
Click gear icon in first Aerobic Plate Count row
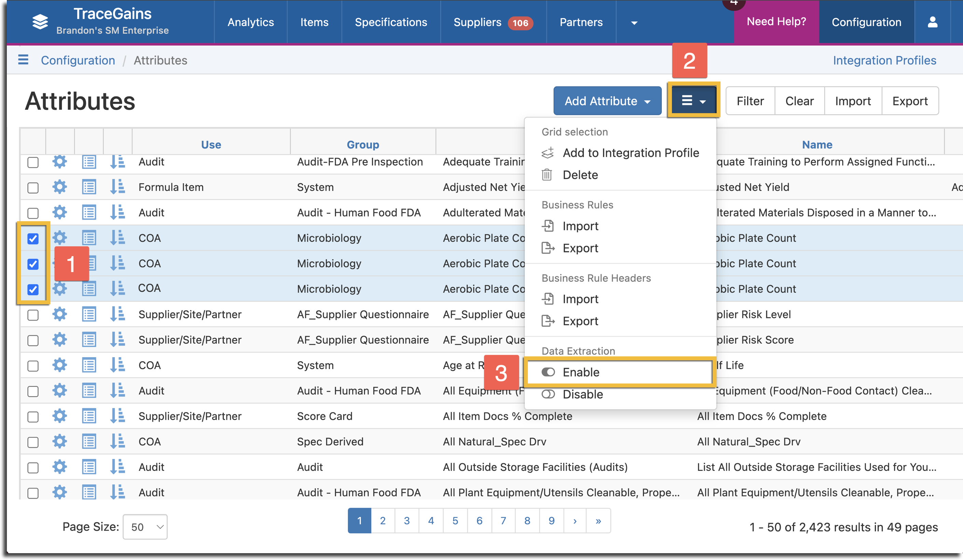pos(60,238)
